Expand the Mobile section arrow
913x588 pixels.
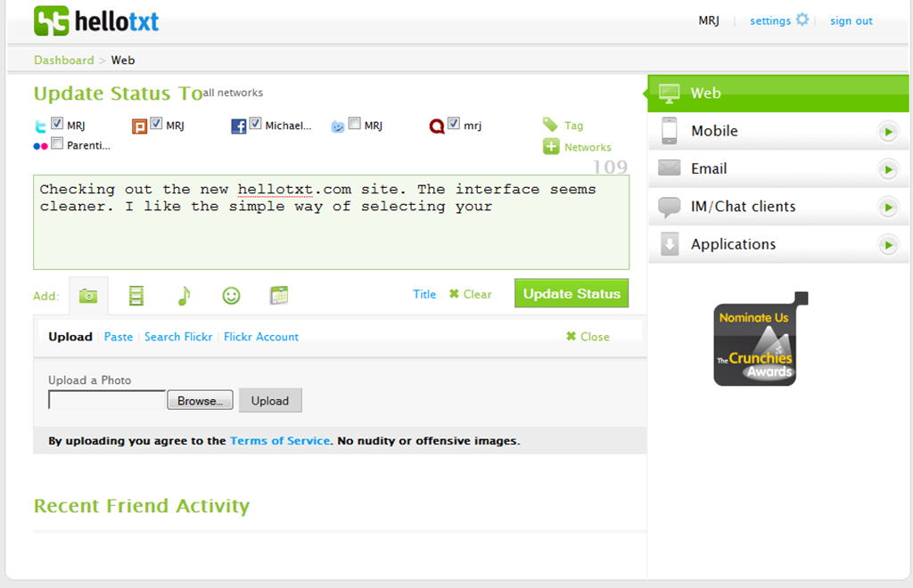(x=887, y=132)
